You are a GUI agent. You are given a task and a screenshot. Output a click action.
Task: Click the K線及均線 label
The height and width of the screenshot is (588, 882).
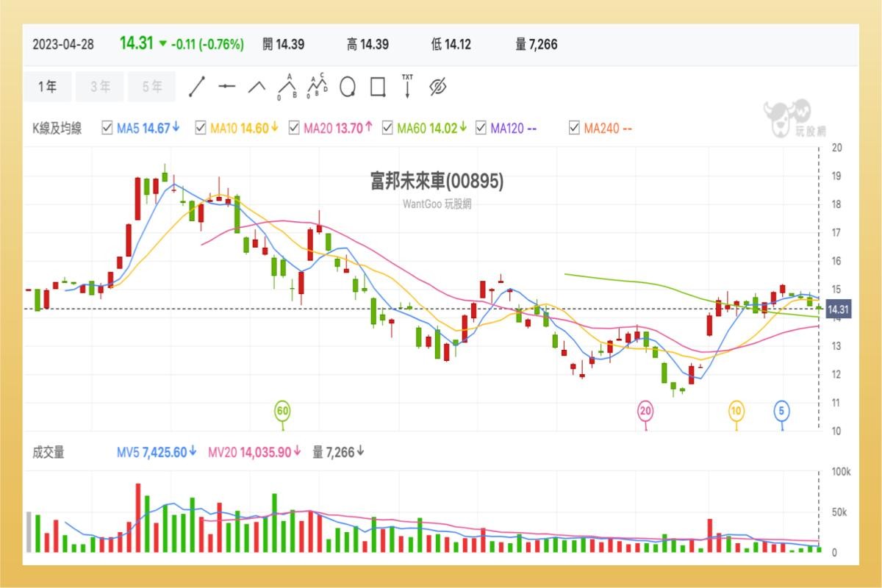tap(57, 128)
